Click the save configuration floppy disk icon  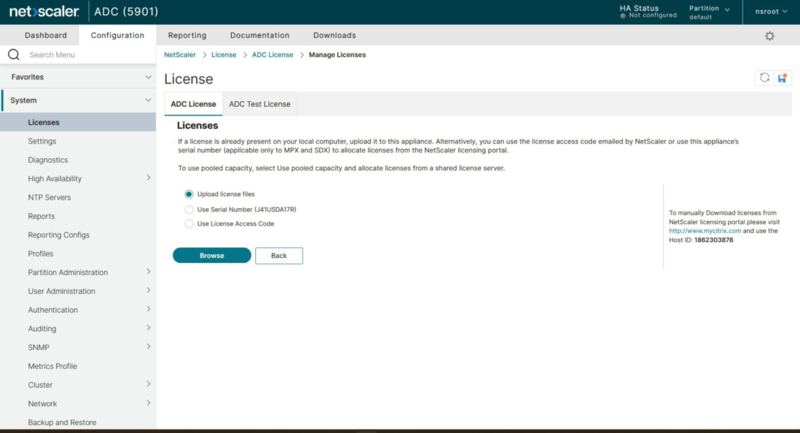click(782, 78)
